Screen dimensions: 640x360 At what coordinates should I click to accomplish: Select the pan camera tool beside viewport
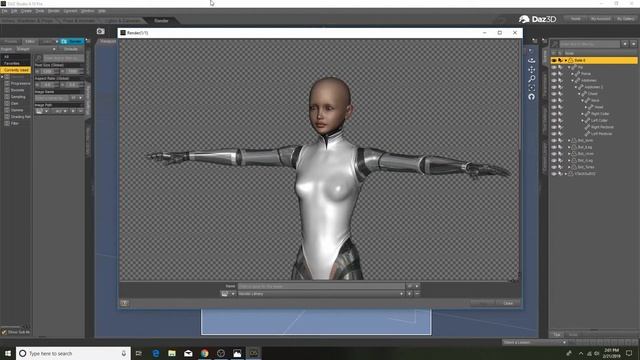(x=531, y=70)
